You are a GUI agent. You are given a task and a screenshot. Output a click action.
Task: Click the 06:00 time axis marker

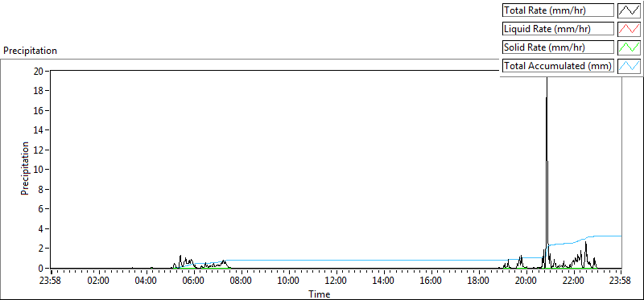[193, 282]
